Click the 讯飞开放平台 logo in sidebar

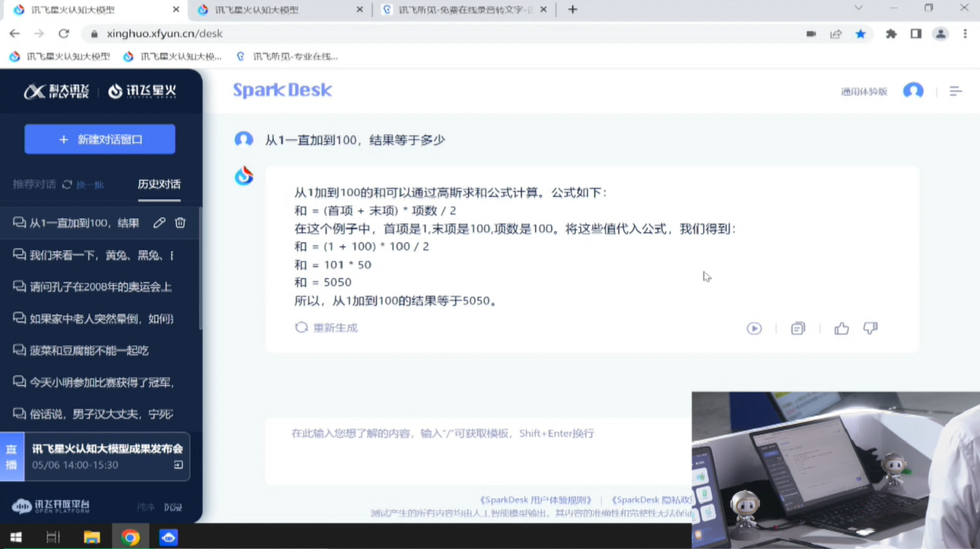coord(50,506)
